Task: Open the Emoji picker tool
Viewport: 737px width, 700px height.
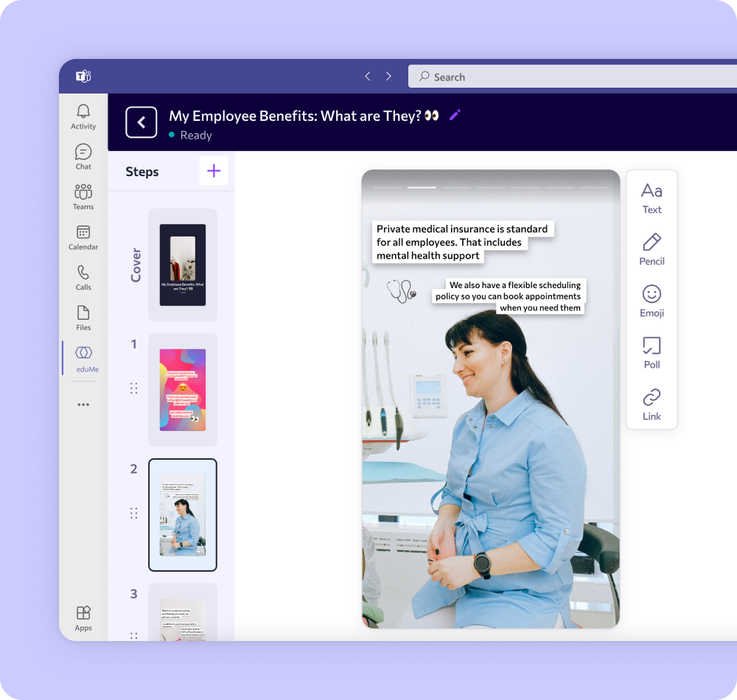Action: coord(652,301)
